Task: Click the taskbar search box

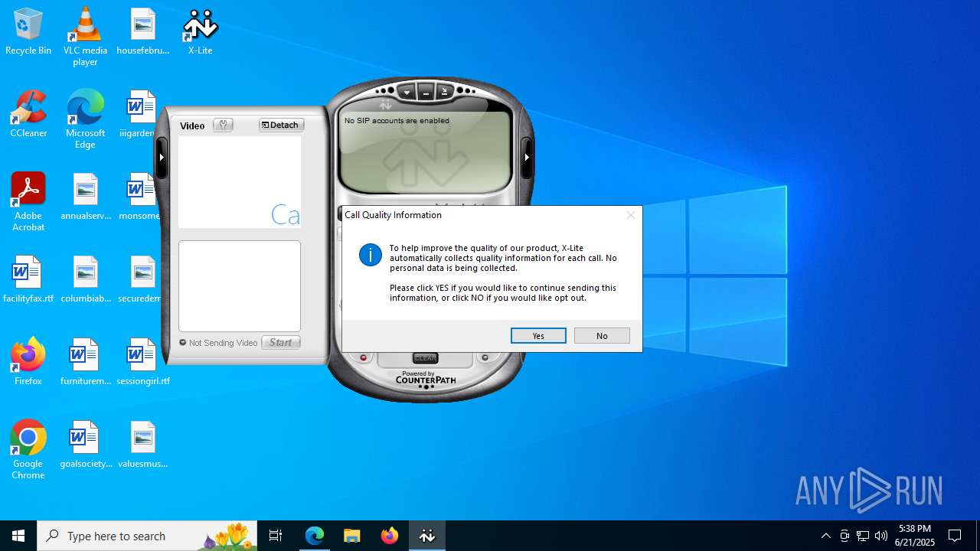Action: [147, 536]
